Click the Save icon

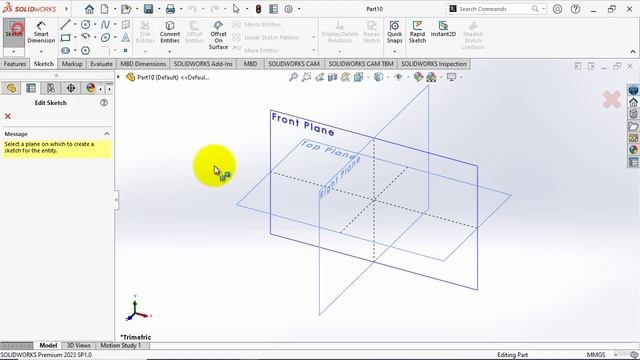(148, 9)
